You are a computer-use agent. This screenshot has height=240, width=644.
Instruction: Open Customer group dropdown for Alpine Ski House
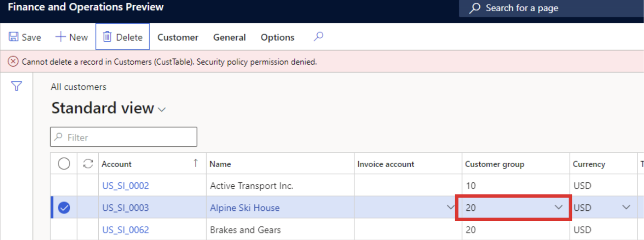click(558, 207)
